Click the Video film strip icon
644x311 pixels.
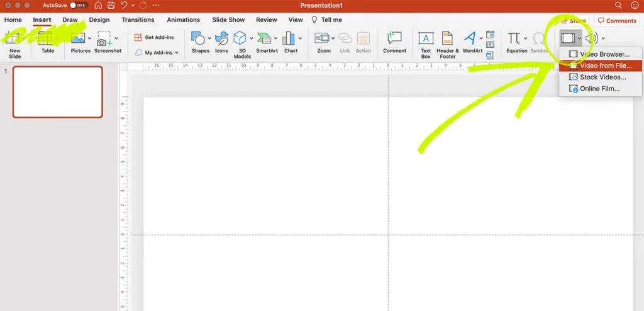tap(568, 38)
